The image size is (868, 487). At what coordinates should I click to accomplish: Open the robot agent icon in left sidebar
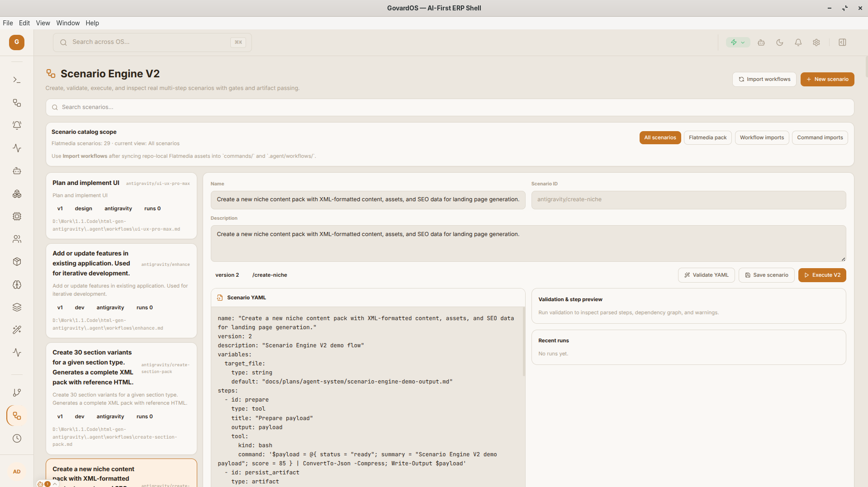coord(17,171)
